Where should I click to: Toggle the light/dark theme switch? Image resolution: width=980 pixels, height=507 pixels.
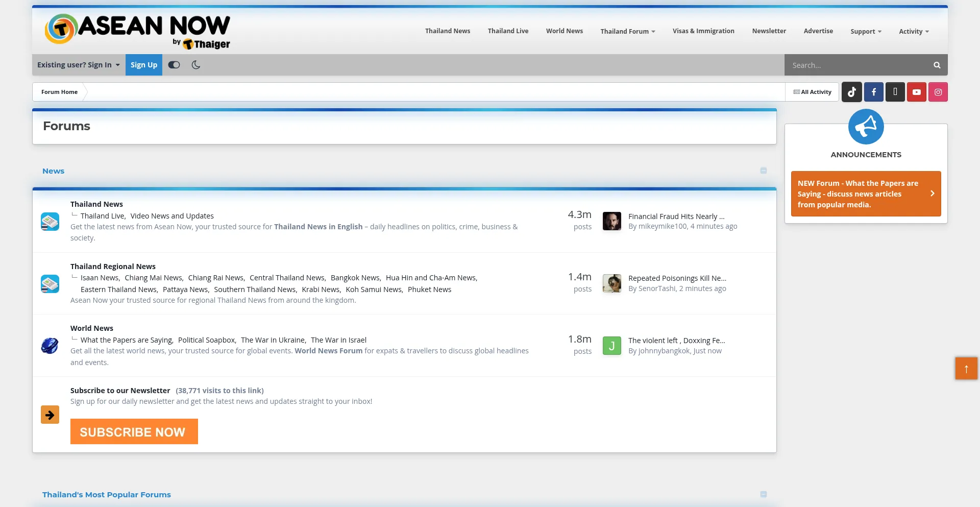174,65
